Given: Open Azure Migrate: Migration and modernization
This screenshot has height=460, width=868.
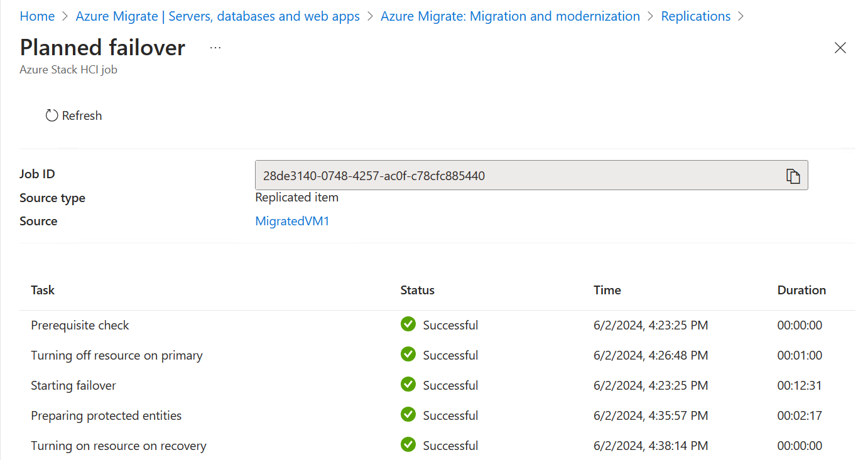Looking at the screenshot, I should click(x=510, y=16).
